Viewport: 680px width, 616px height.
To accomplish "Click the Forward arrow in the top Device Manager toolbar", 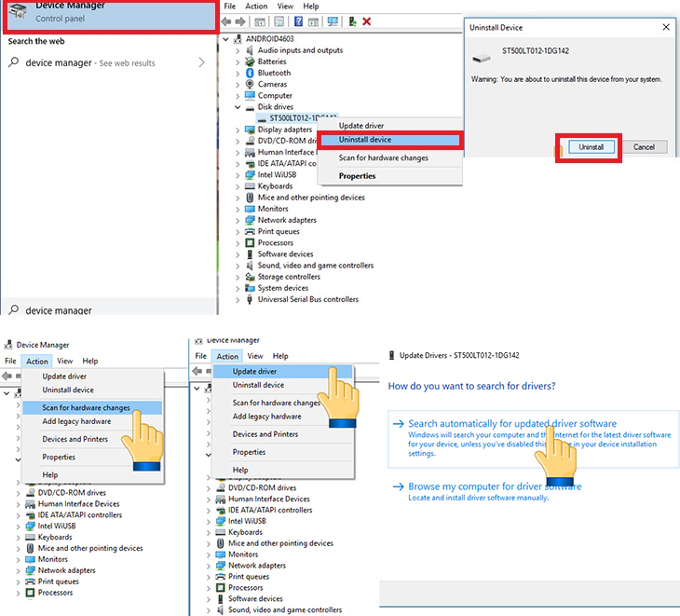I will tap(240, 21).
